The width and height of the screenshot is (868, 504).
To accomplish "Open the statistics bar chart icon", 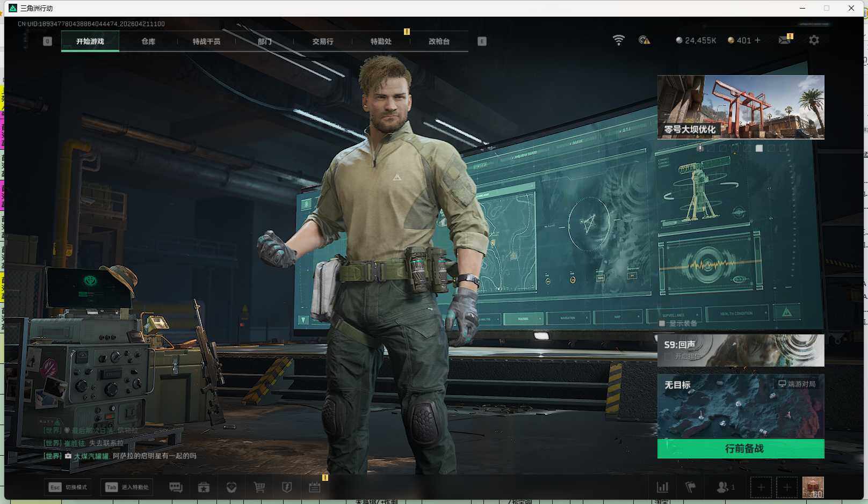I will (x=663, y=487).
